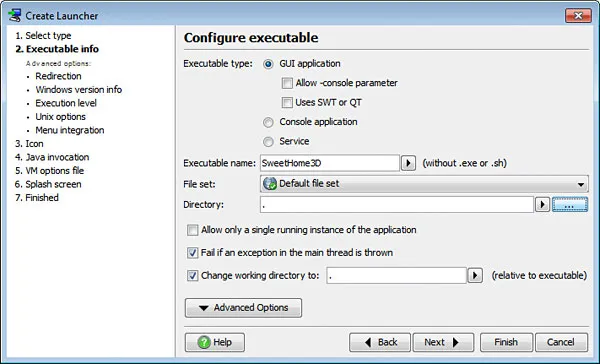Tick Uses SWT or QT checkbox
The width and height of the screenshot is (600, 364).
287,103
